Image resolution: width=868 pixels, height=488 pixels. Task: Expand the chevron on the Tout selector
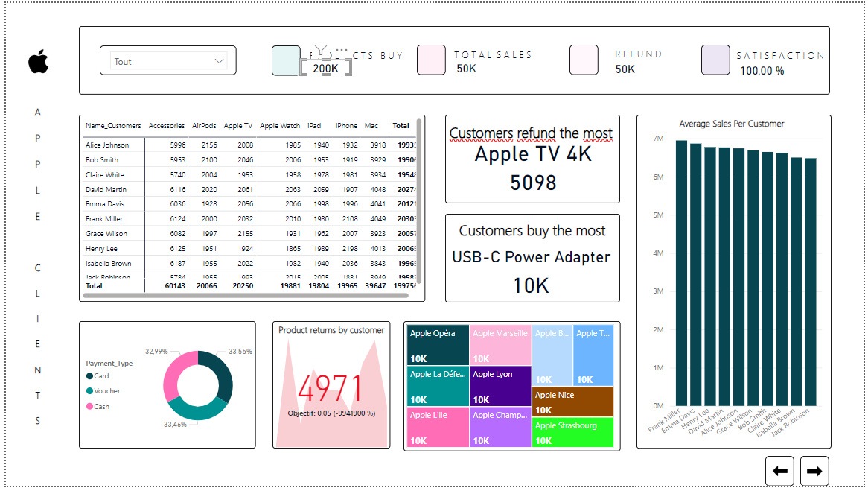point(220,60)
